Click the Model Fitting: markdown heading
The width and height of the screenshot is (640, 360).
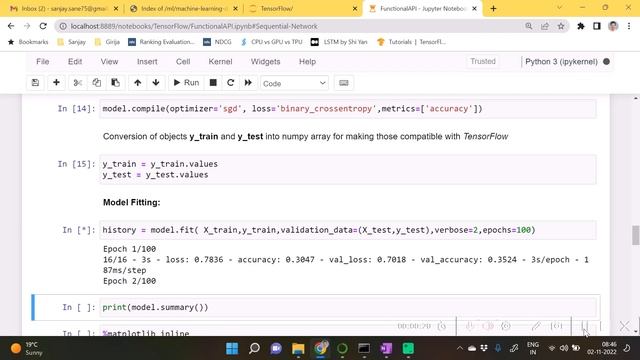[x=131, y=202]
